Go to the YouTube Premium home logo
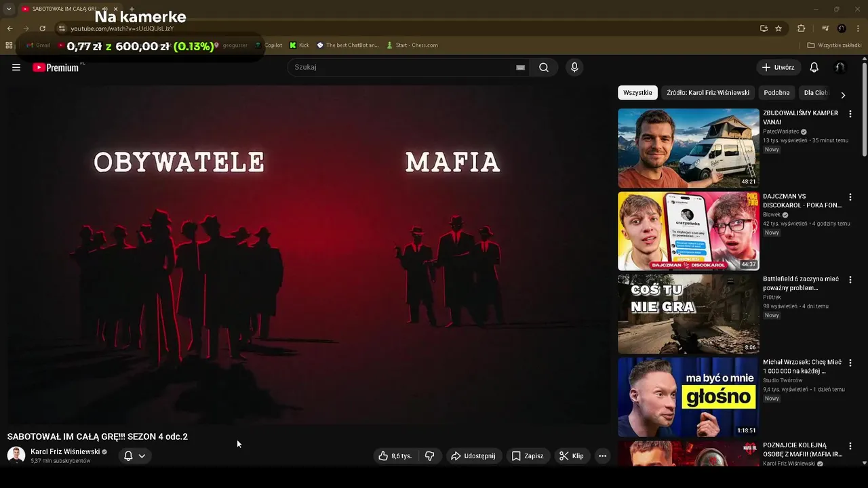868x488 pixels. [56, 67]
